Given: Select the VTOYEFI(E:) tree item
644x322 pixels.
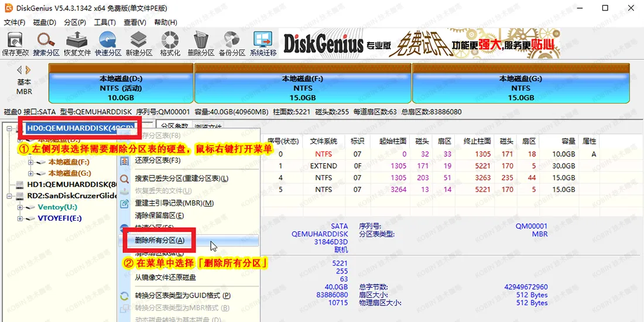Looking at the screenshot, I should [x=60, y=218].
